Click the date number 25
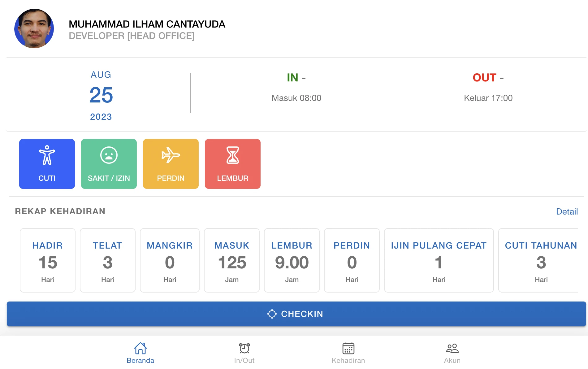The image size is (588, 369). coord(101,95)
